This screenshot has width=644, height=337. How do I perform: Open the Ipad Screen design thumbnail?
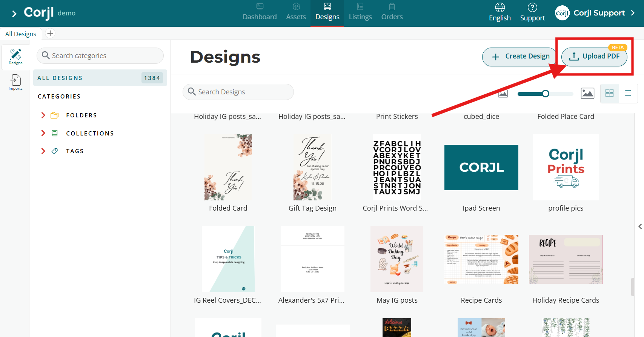point(481,167)
